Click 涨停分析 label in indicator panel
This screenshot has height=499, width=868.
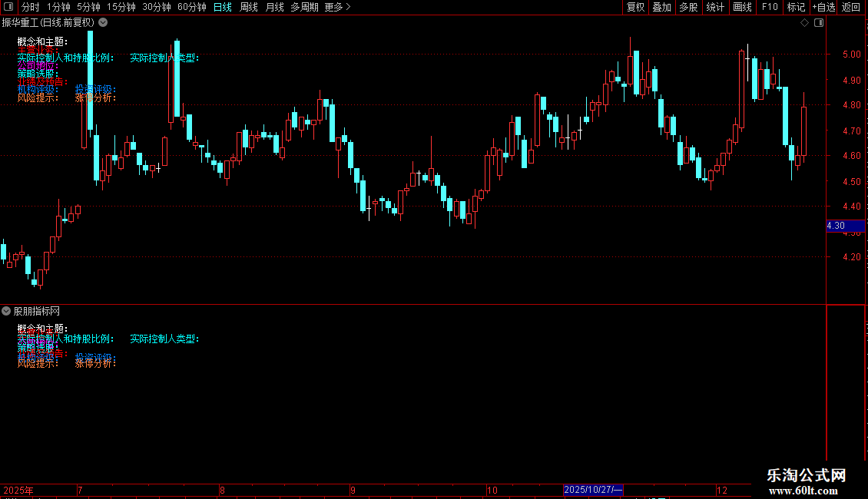point(96,363)
